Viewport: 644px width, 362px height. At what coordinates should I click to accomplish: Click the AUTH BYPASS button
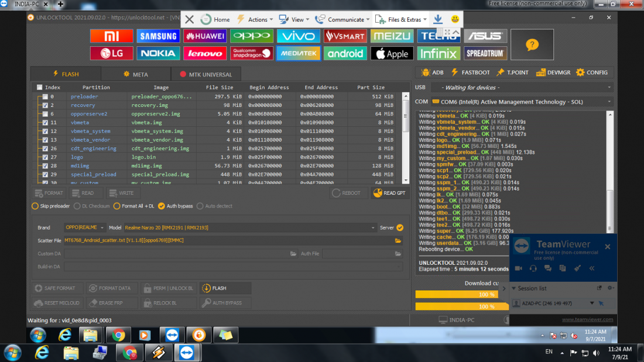pyautogui.click(x=225, y=303)
